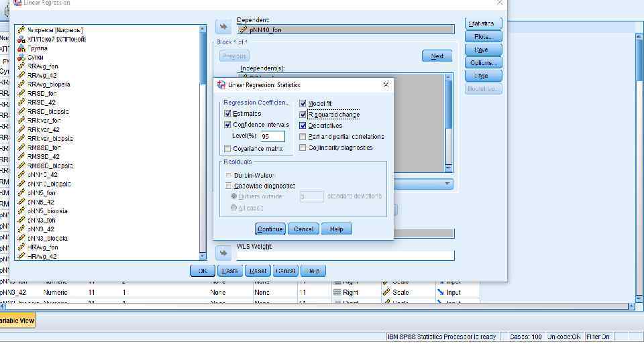Image resolution: width=644 pixels, height=362 pixels.
Task: Click Cancel in Statistics dialog
Action: 303,229
